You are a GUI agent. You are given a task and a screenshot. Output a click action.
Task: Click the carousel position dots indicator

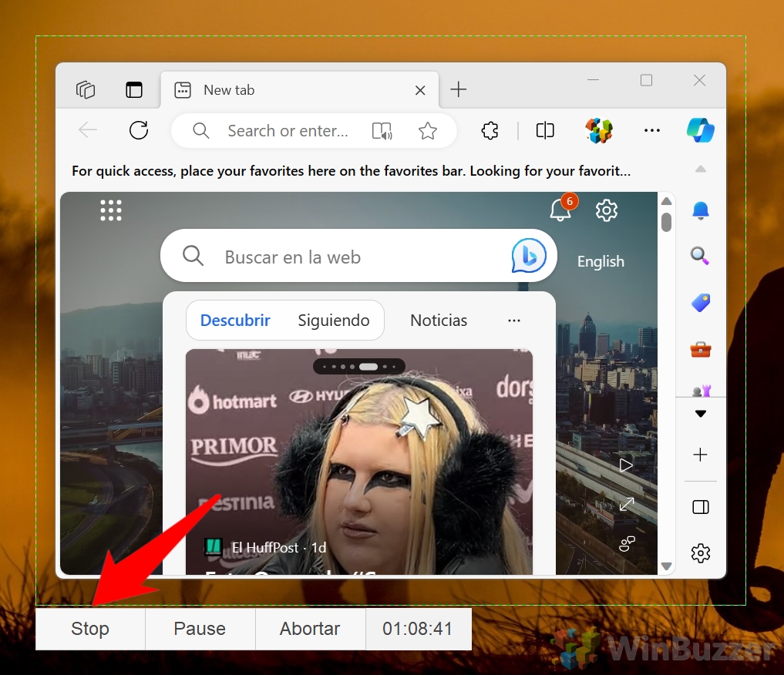(x=359, y=367)
